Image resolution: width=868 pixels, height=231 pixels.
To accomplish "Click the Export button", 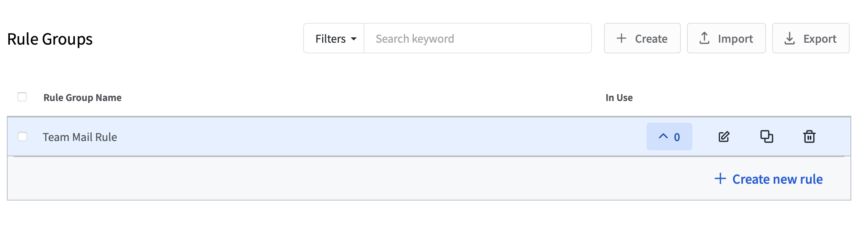I will click(811, 38).
